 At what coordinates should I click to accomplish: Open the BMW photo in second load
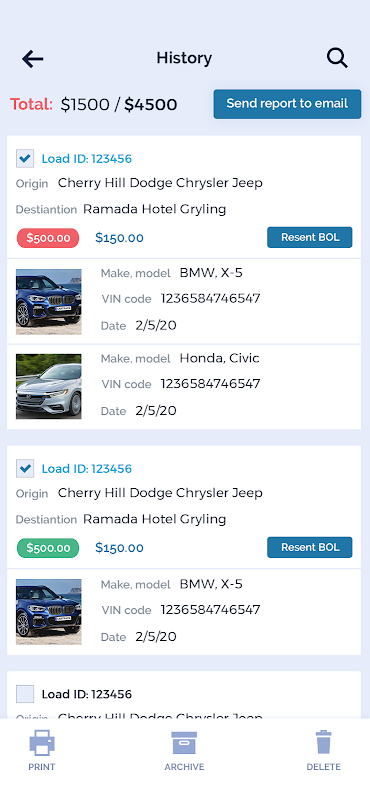[x=48, y=612]
